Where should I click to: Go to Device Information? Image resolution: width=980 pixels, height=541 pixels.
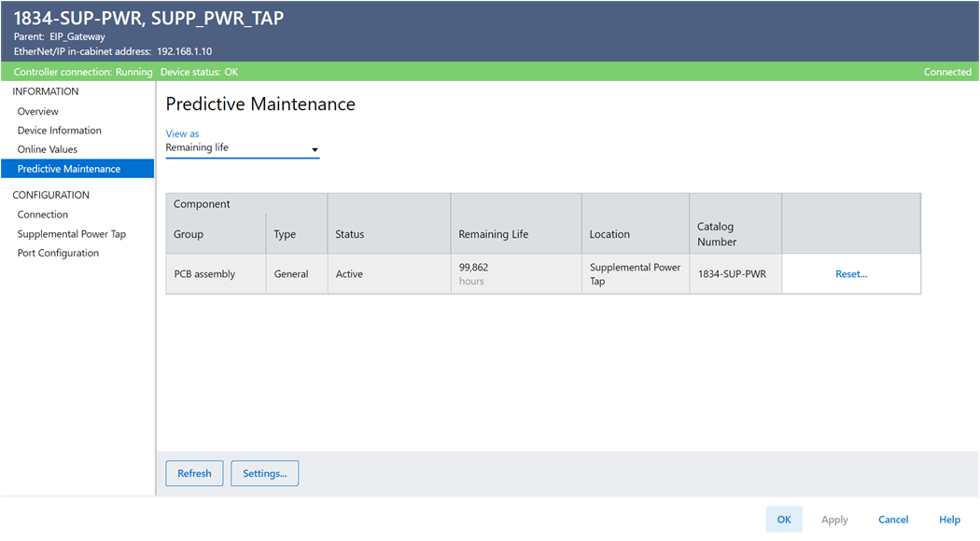click(60, 130)
